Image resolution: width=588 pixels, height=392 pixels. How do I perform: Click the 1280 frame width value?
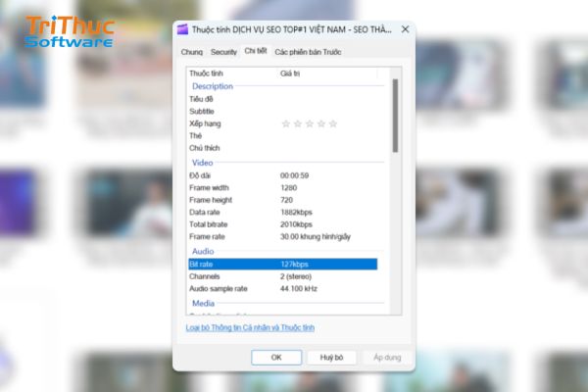coord(289,187)
